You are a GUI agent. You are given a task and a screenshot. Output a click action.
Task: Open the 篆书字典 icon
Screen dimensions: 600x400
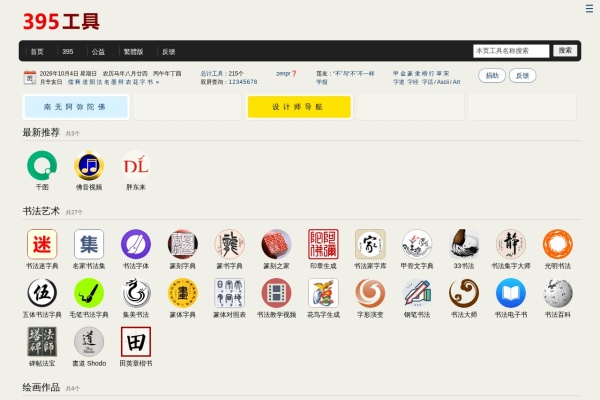coord(230,244)
